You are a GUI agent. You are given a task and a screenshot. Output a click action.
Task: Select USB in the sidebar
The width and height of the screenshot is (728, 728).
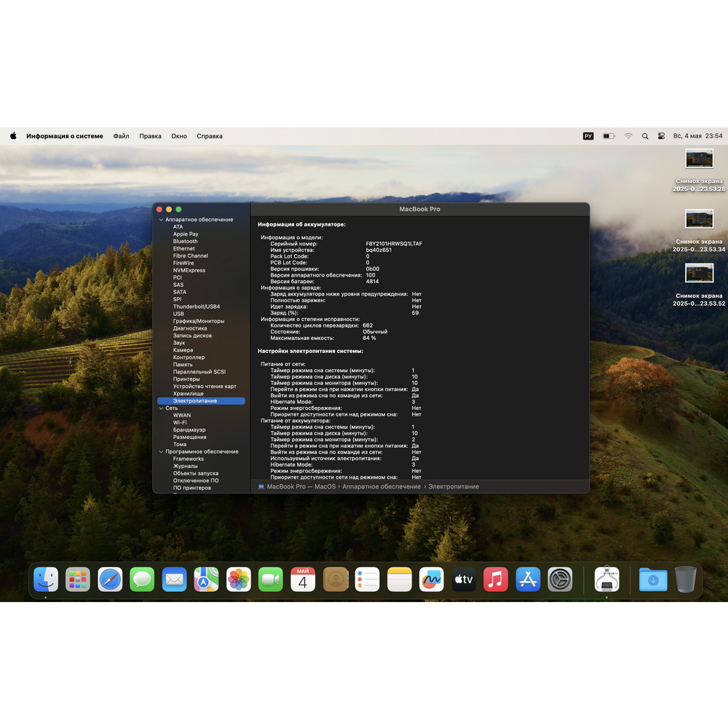[x=178, y=314]
